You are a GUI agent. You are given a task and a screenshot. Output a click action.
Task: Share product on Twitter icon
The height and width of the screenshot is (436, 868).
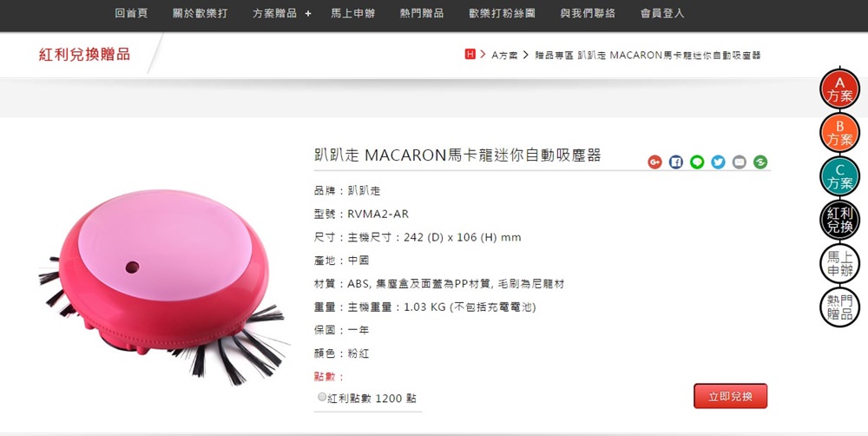pyautogui.click(x=718, y=162)
